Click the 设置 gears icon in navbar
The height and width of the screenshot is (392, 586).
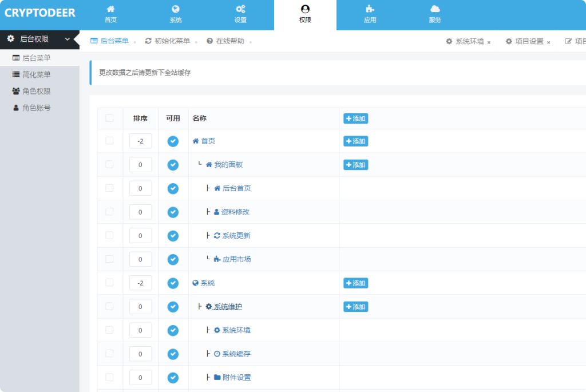point(240,9)
